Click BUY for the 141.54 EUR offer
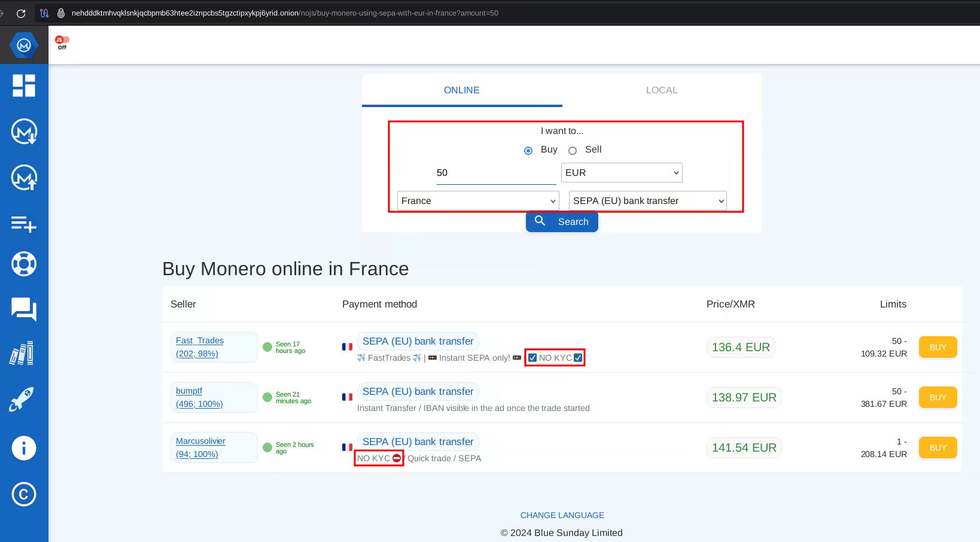 point(938,447)
